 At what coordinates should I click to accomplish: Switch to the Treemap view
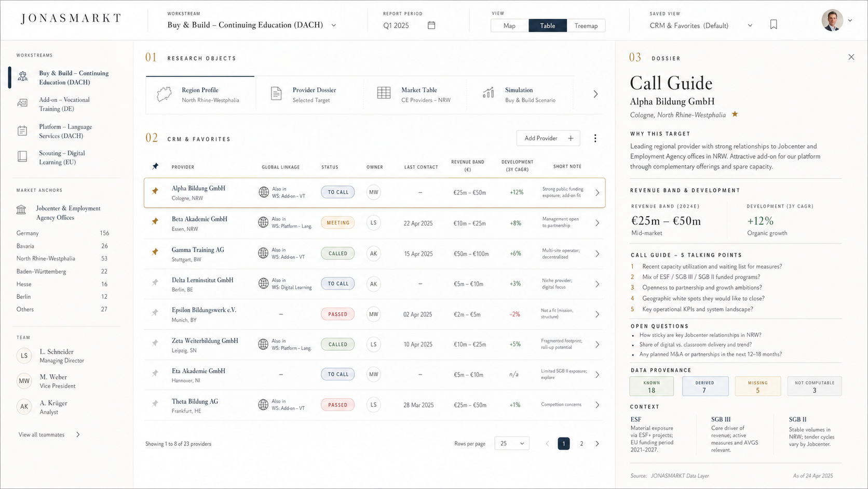[586, 25]
